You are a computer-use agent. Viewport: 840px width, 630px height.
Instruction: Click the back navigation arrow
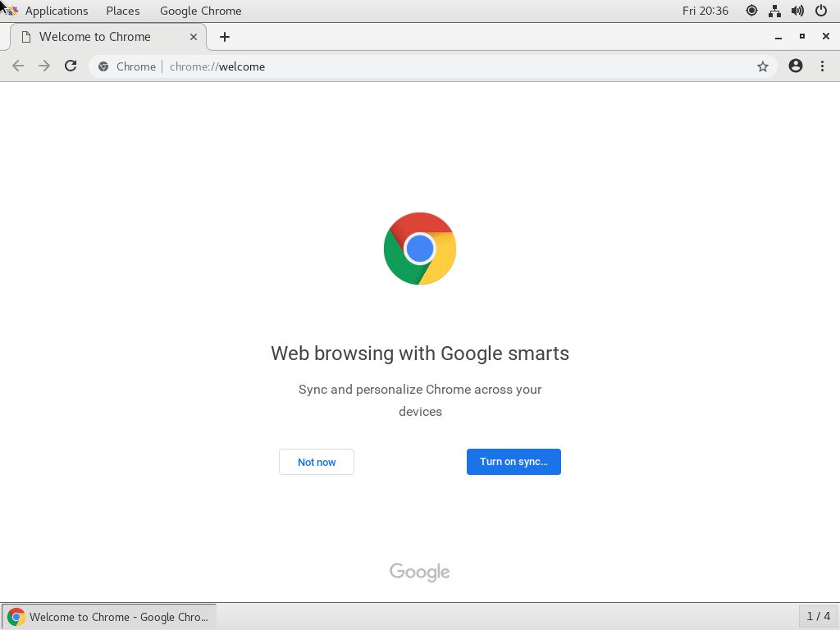click(18, 66)
